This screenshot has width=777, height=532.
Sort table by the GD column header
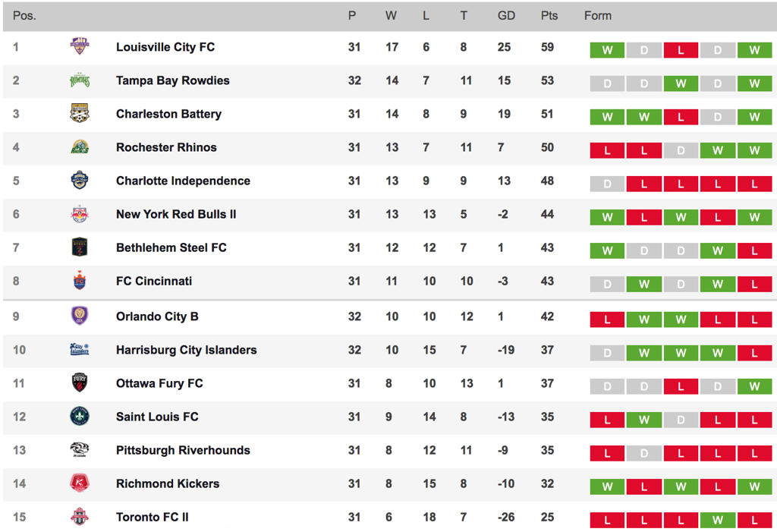click(506, 16)
